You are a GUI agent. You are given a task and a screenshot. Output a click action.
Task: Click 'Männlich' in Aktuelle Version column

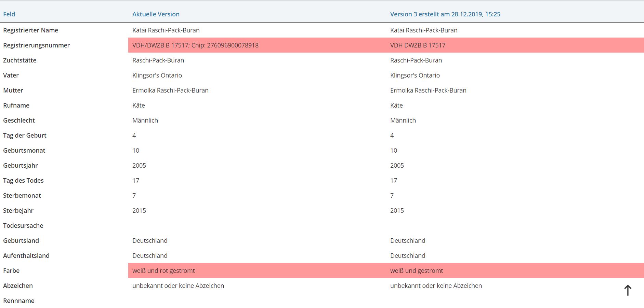tap(145, 120)
